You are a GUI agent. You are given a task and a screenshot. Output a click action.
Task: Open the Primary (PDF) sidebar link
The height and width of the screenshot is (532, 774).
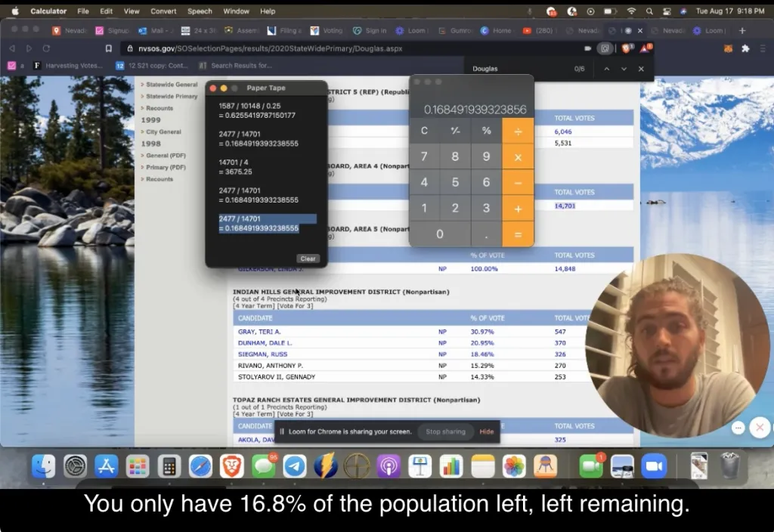[x=166, y=167]
